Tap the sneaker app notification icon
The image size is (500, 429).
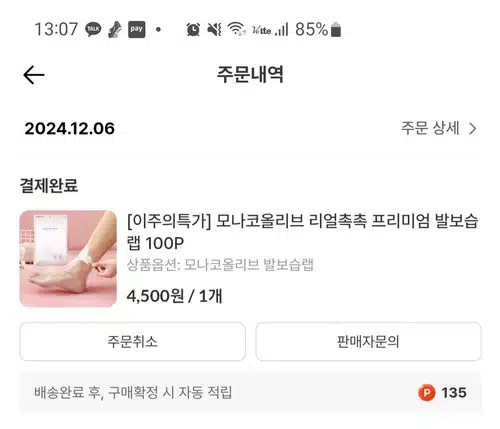[x=115, y=29]
